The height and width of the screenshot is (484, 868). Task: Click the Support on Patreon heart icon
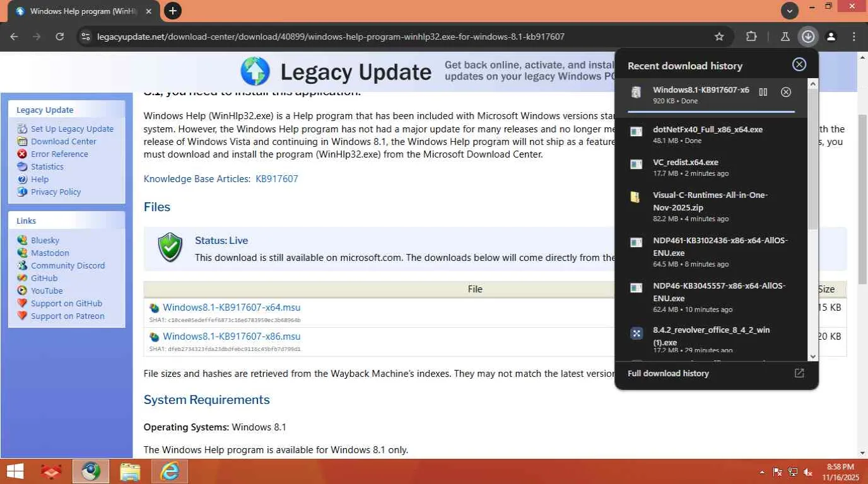coord(23,316)
